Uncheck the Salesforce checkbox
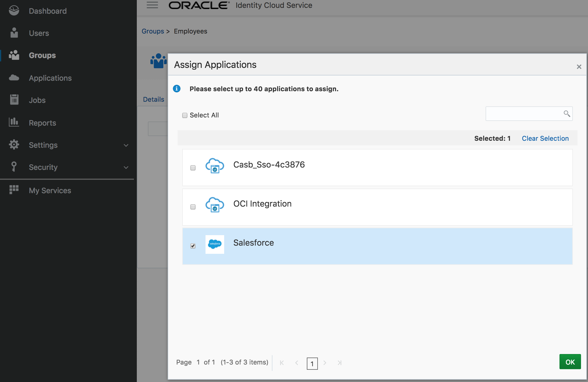 [193, 246]
